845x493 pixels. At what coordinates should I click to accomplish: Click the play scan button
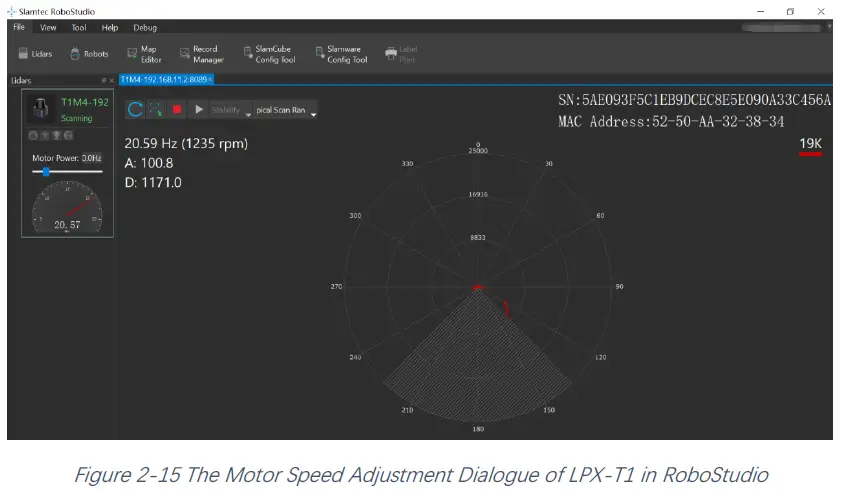point(199,109)
